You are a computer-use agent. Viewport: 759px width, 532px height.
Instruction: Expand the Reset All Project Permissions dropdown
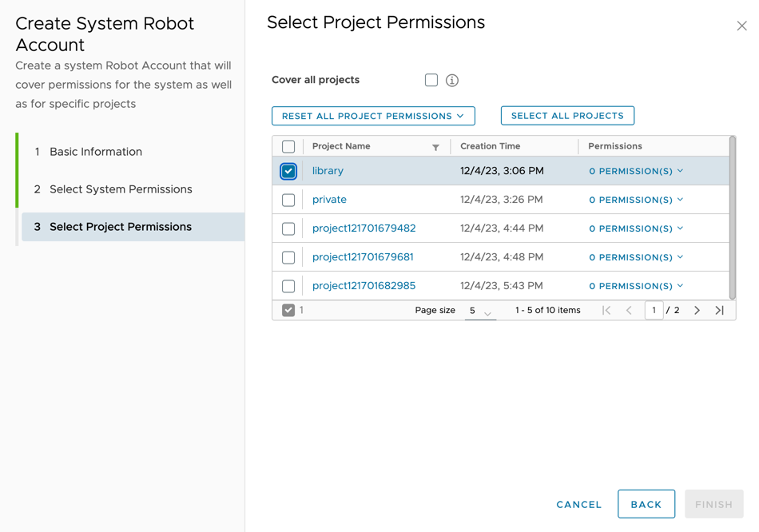372,115
